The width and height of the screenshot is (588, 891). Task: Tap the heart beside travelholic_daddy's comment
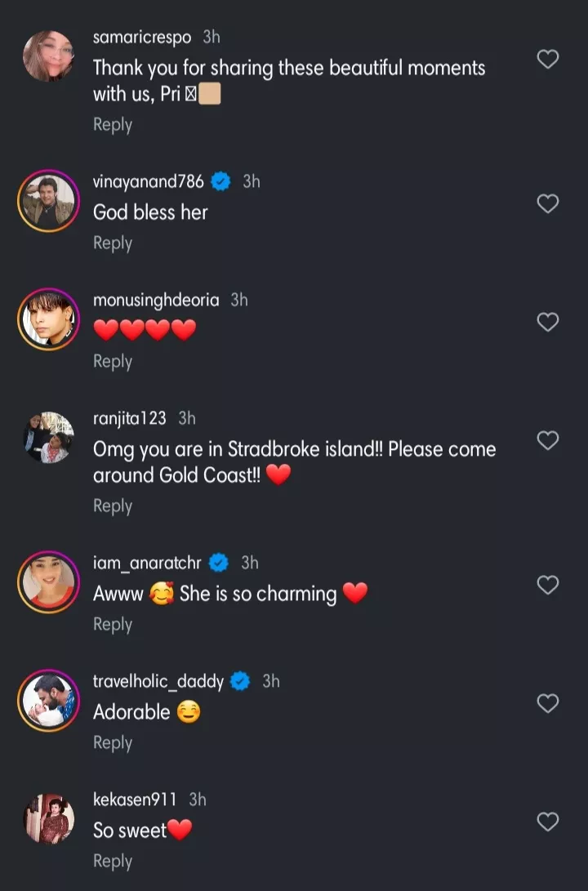click(547, 703)
